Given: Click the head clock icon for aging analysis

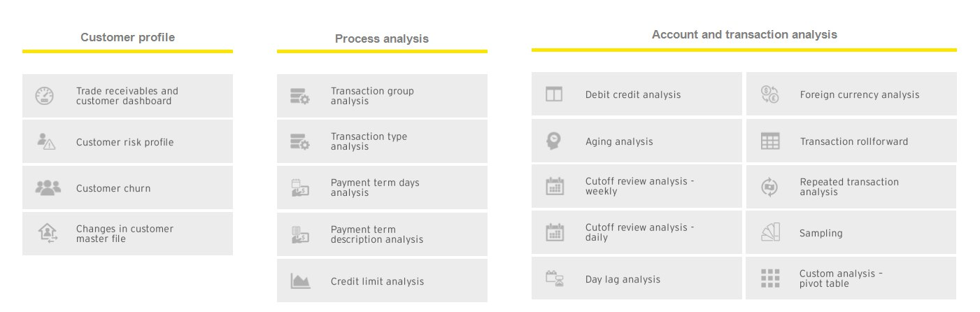Looking at the screenshot, I should tap(553, 141).
